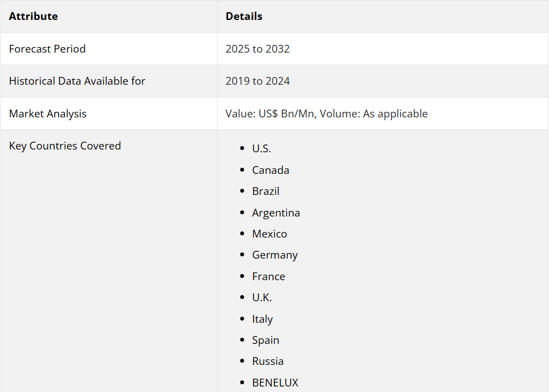Click 'Mexico' in countries list
This screenshot has width=549, height=392.
tap(270, 234)
